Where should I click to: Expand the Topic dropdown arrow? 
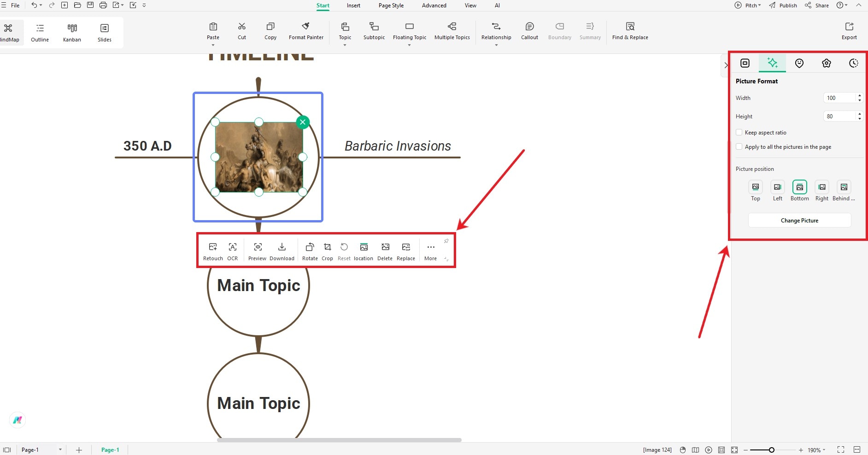[345, 45]
